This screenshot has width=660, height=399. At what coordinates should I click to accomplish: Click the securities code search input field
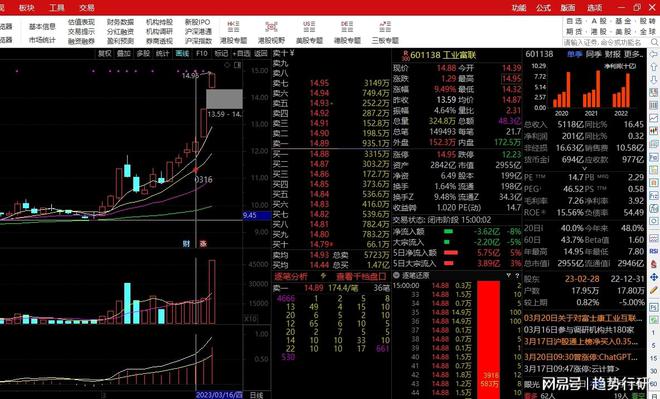click(x=605, y=43)
